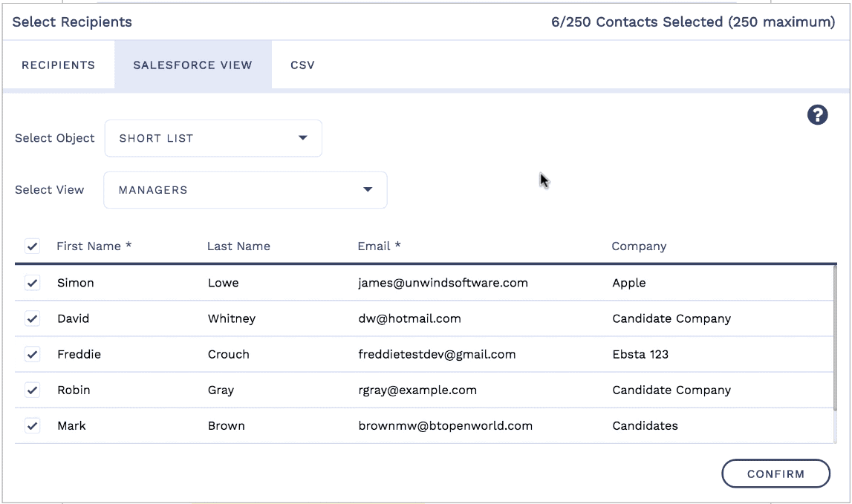Expand the Select View Managers dropdown
The image size is (852, 504).
[244, 190]
